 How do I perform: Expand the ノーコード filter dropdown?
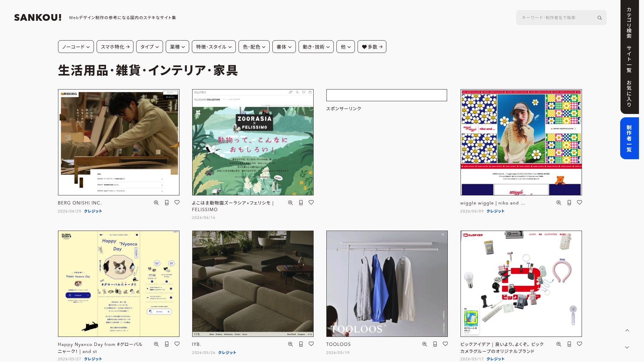coord(76,47)
